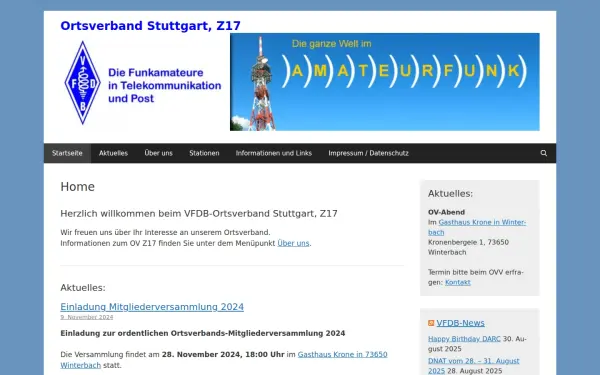This screenshot has width=600, height=375.
Task: Open DNAT vom 28. – 31. August 2025 link
Action: coord(474,366)
